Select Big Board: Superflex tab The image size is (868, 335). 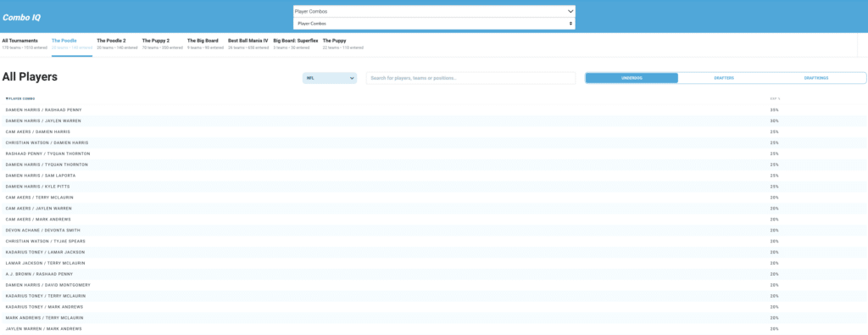pyautogui.click(x=296, y=44)
